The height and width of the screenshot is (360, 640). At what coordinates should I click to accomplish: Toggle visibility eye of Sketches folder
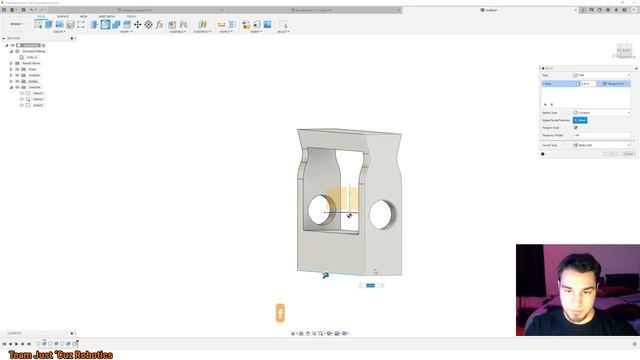coord(17,87)
